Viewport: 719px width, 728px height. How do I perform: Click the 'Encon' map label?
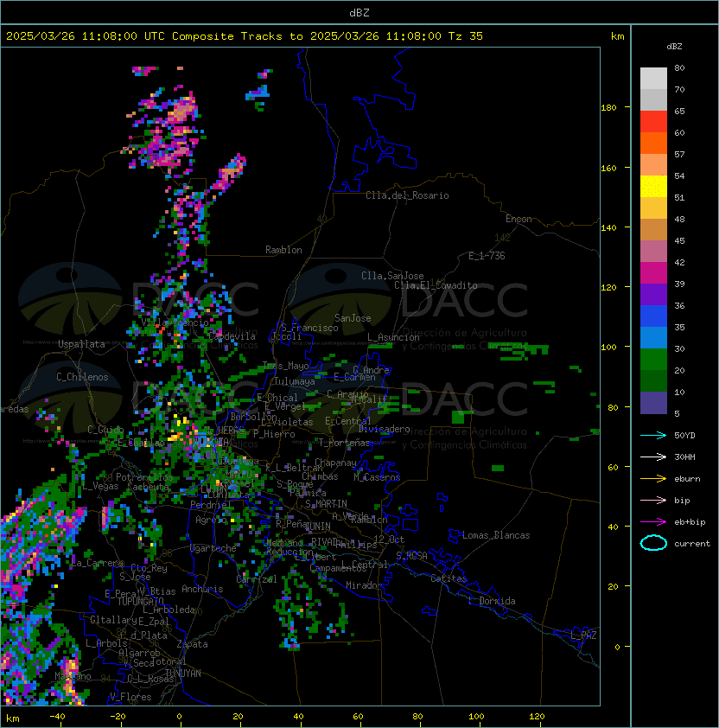(519, 219)
